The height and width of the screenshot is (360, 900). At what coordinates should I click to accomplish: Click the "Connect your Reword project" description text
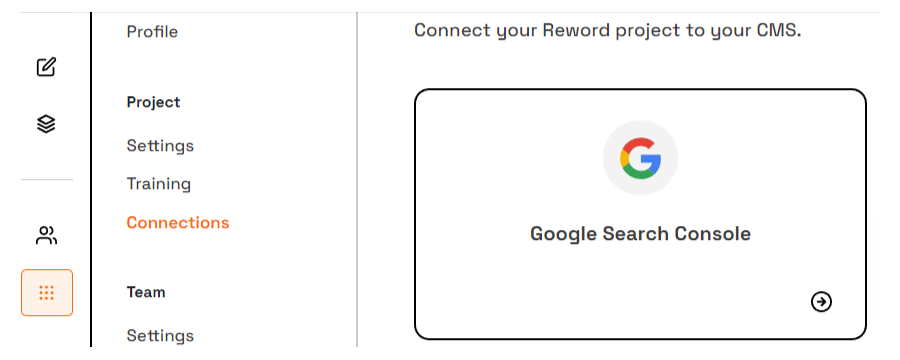[x=607, y=30]
